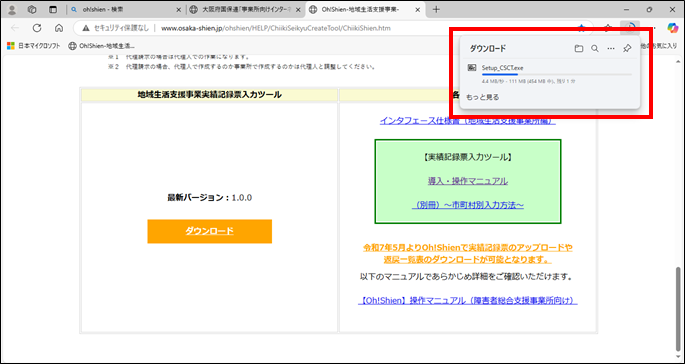Click the 以下のマニュアルであらかじめ text line
The height and width of the screenshot is (364, 685).
coord(467,277)
